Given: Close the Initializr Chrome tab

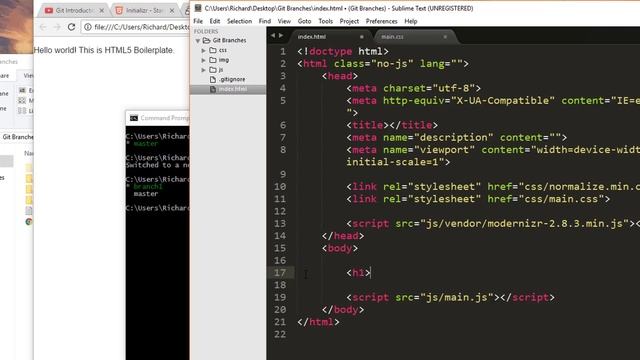Looking at the screenshot, I should (x=172, y=11).
